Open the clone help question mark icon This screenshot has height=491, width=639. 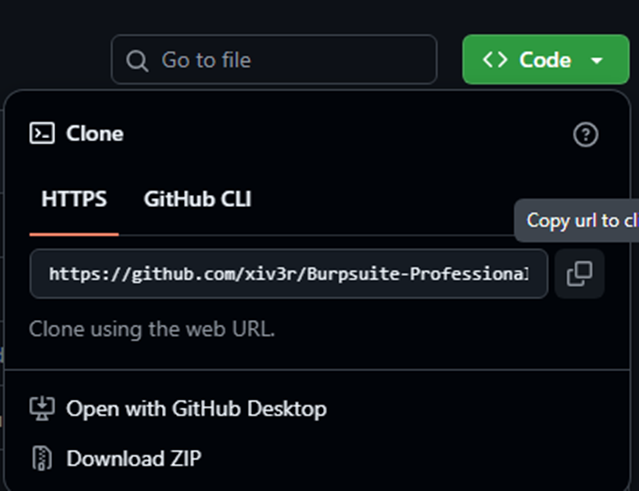pyautogui.click(x=586, y=134)
